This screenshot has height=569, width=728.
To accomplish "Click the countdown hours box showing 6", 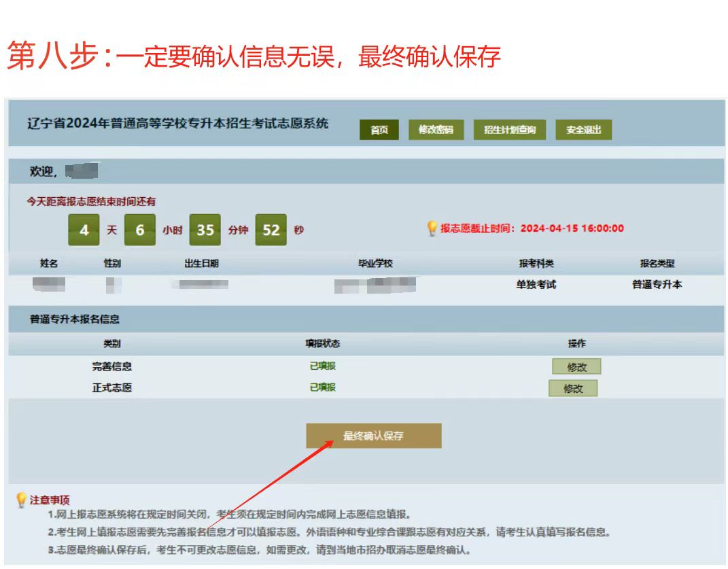I will point(140,230).
